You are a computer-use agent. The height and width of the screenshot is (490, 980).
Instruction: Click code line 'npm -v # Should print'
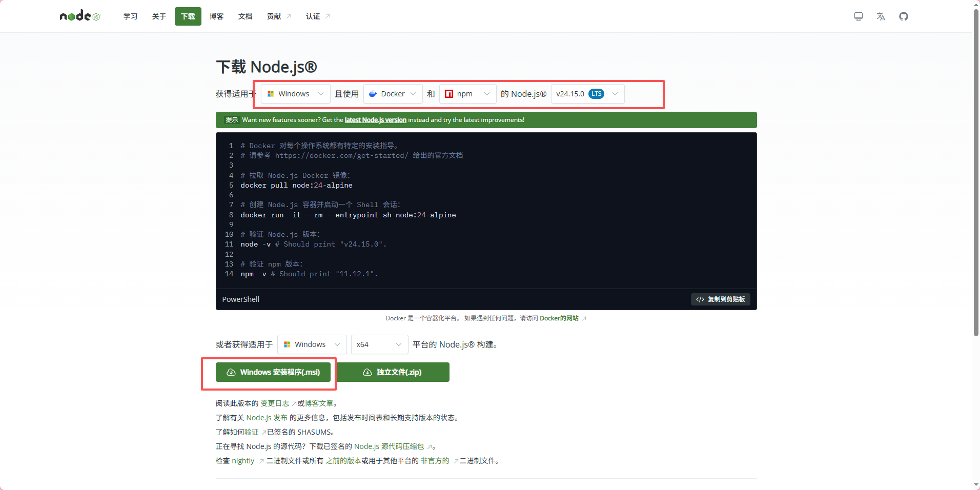point(309,274)
